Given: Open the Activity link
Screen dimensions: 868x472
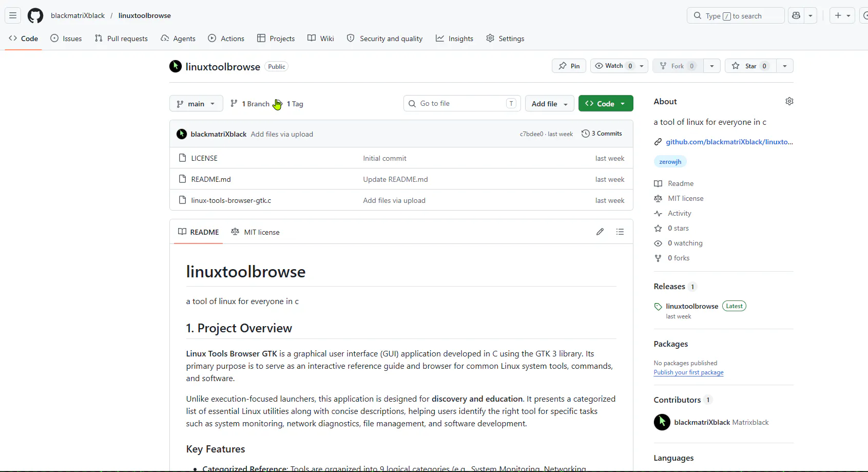Looking at the screenshot, I should 672,213.
